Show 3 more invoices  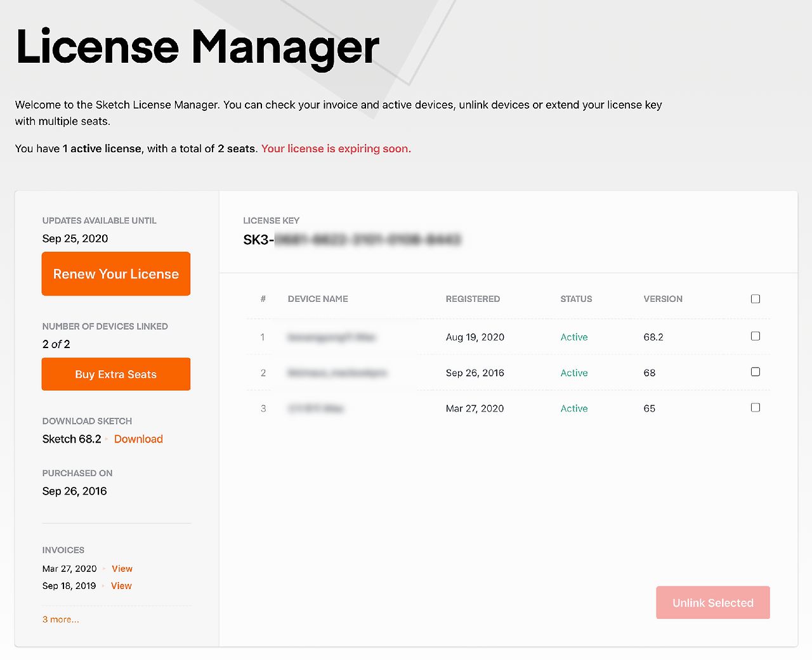click(x=61, y=619)
